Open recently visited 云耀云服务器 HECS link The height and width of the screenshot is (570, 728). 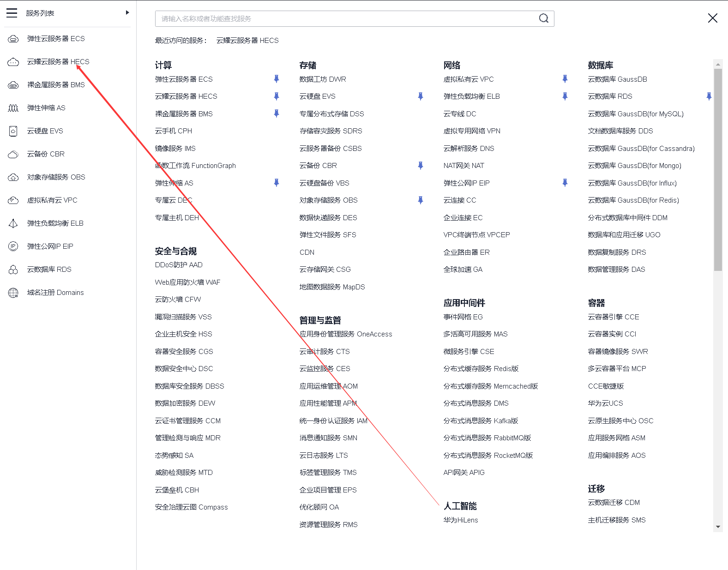click(247, 41)
